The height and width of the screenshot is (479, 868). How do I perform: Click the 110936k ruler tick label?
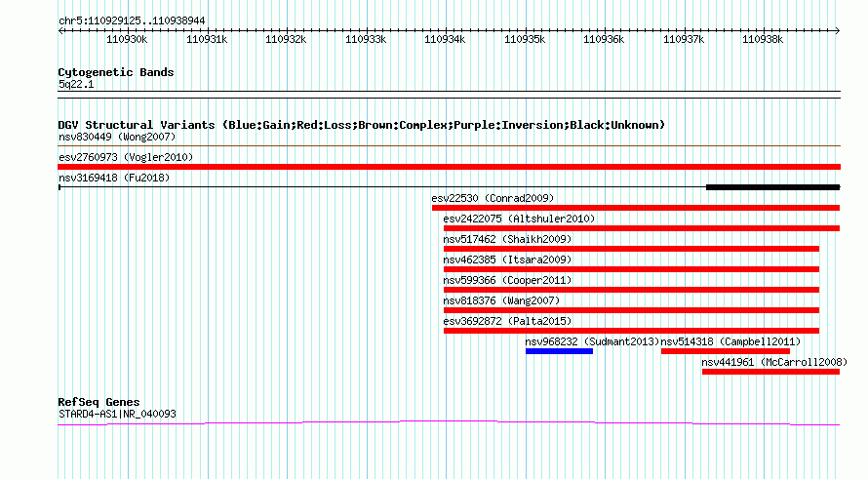604,39
